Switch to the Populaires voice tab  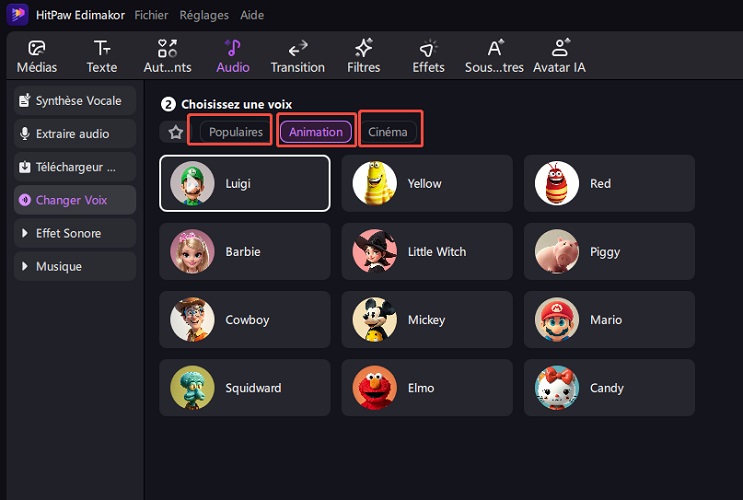235,132
